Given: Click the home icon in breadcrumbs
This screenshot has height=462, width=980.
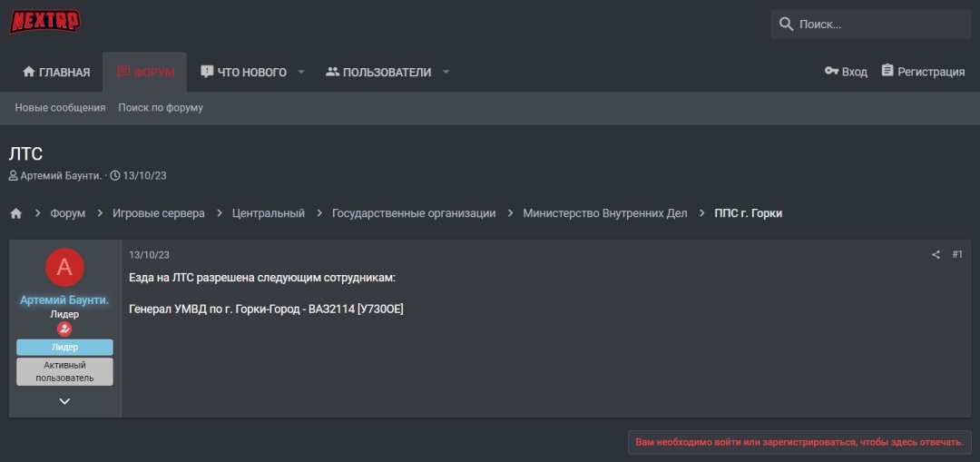Looking at the screenshot, I should click(16, 213).
